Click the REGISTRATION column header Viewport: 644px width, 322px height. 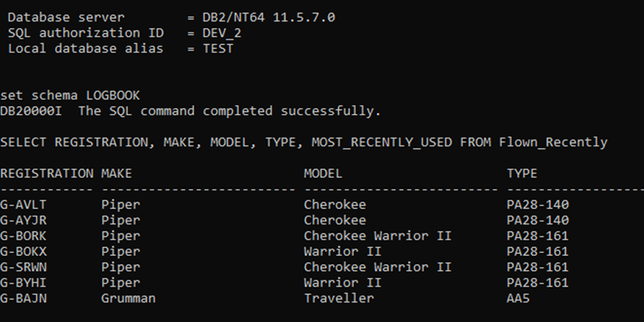46,173
